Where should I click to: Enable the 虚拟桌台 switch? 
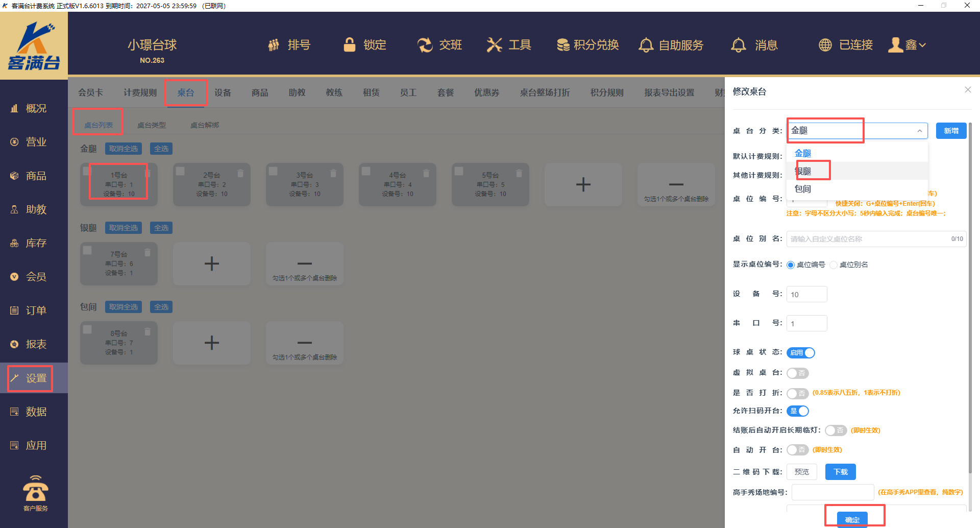(797, 373)
